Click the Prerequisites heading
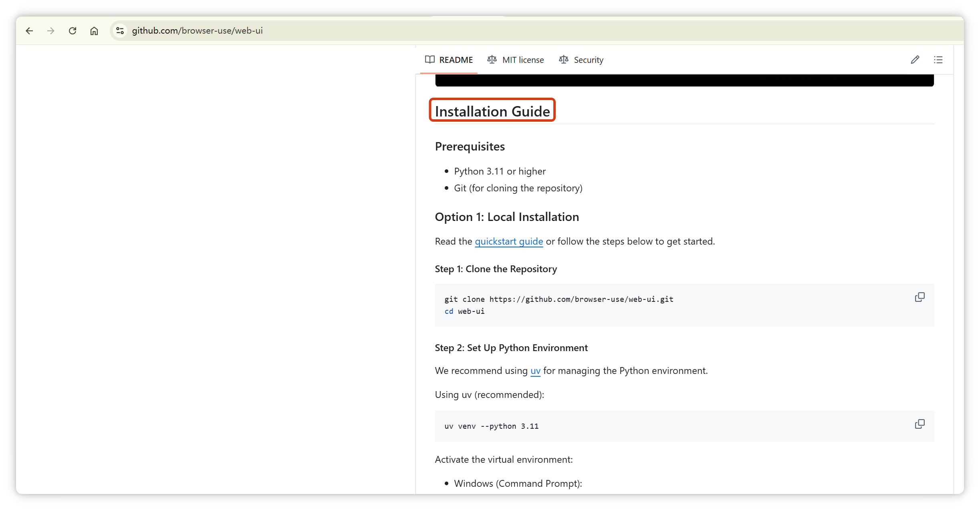 point(470,147)
